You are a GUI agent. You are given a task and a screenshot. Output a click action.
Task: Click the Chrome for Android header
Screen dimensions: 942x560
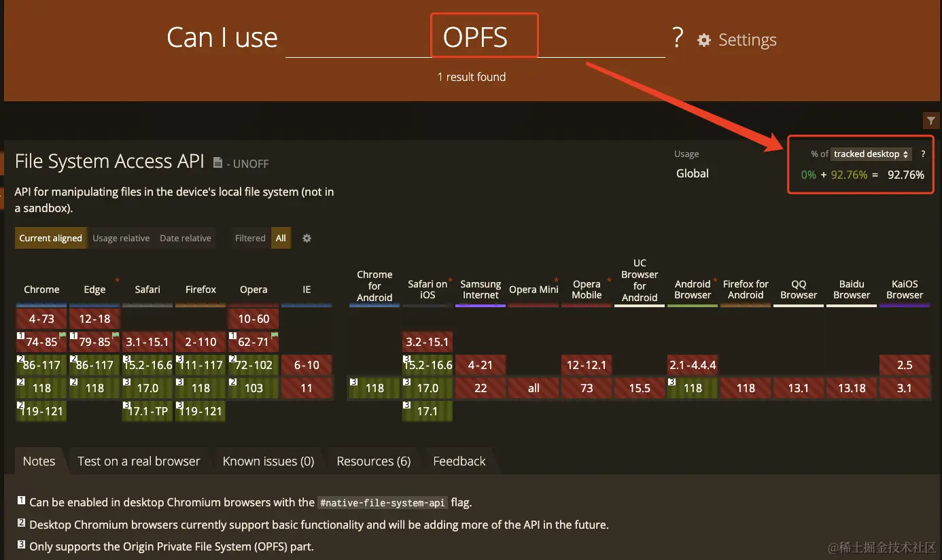pyautogui.click(x=374, y=286)
